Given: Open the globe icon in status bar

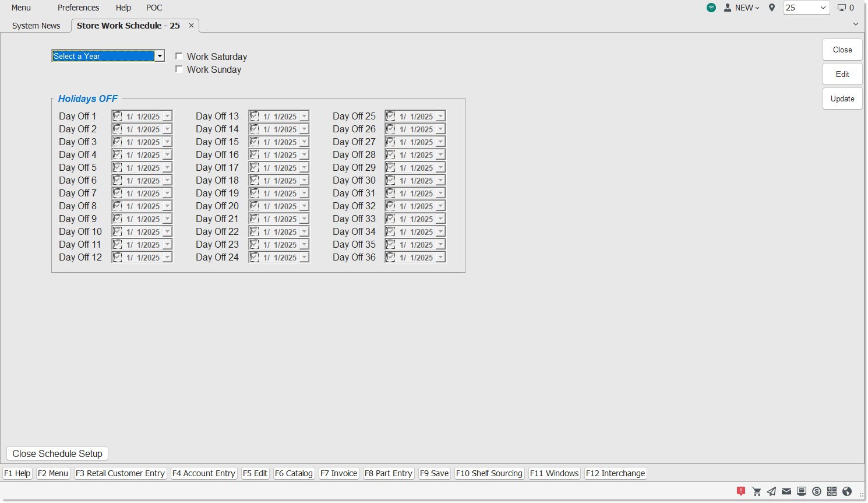Looking at the screenshot, I should pos(847,491).
